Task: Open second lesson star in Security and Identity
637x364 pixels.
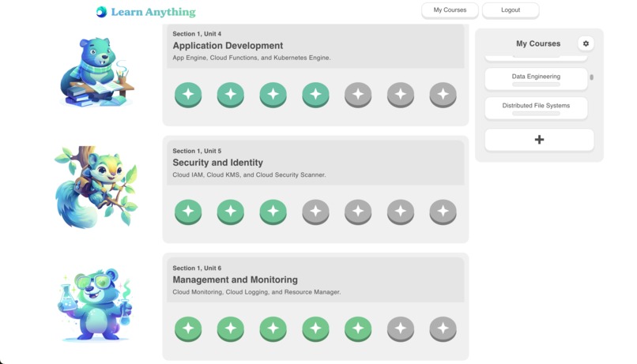Action: coord(230,212)
